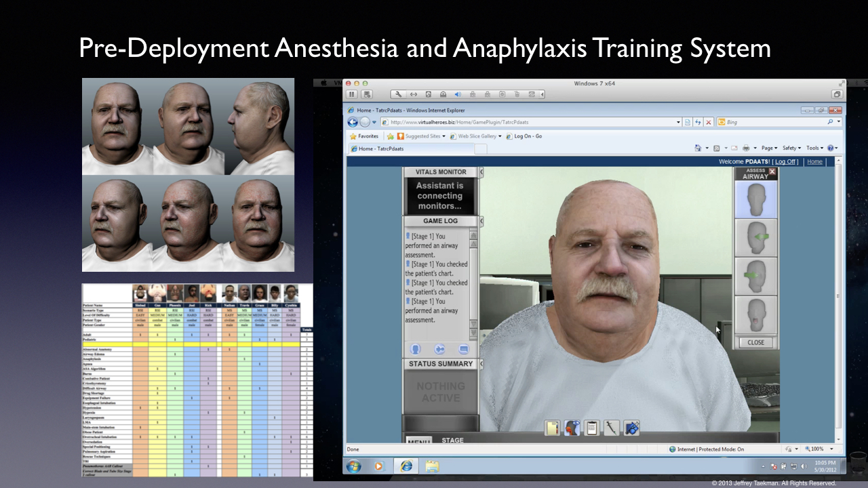Select the airway assessment head icon
This screenshot has width=868, height=488.
(572, 428)
